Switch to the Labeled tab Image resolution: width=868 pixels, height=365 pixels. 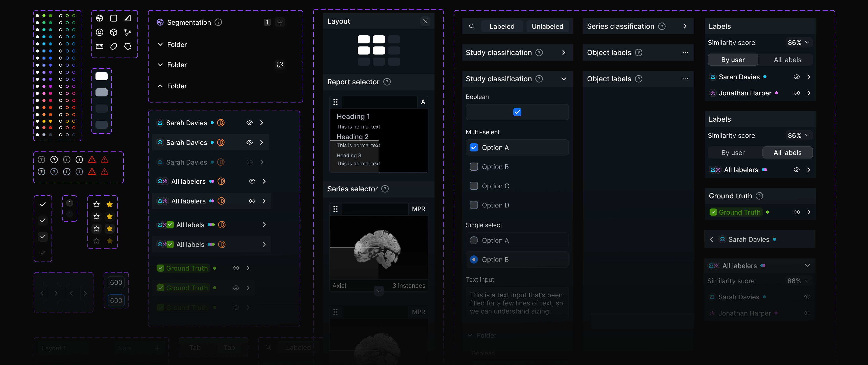[502, 26]
